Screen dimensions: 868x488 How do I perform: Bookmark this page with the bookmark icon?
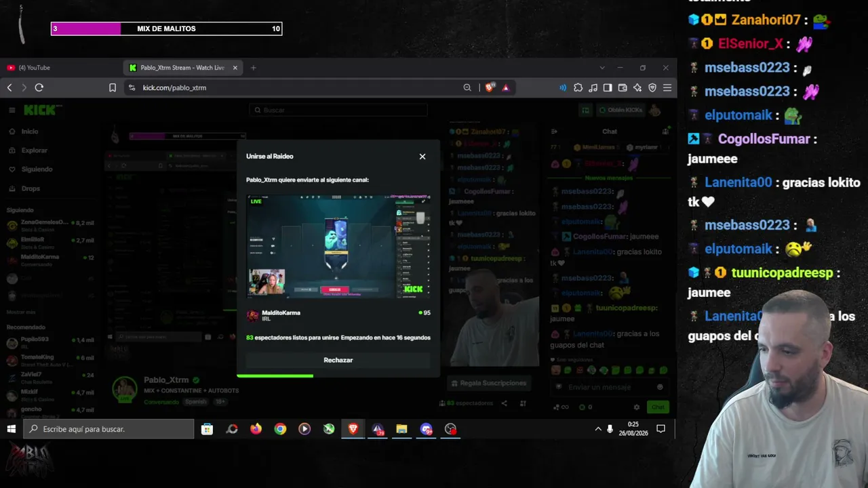tap(113, 87)
